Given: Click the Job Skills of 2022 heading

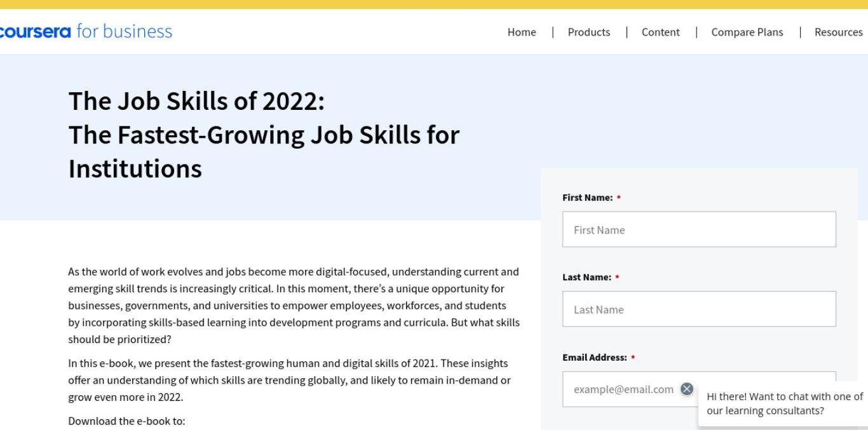Looking at the screenshot, I should [264, 134].
